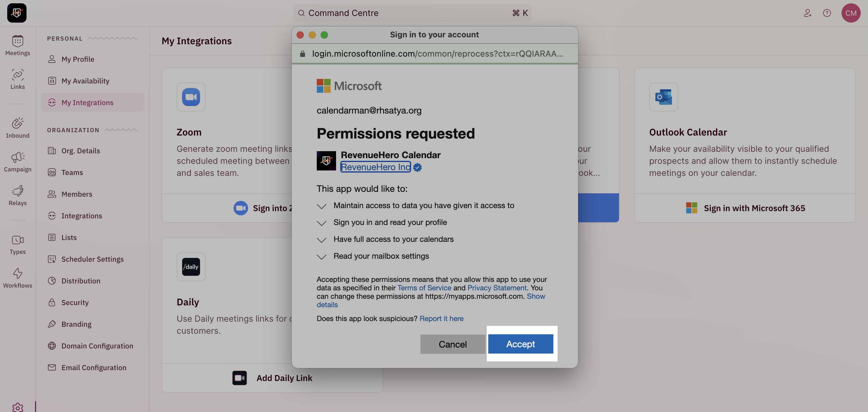The width and height of the screenshot is (868, 412).
Task: Click the Zoom app icon on card
Action: (x=191, y=97)
